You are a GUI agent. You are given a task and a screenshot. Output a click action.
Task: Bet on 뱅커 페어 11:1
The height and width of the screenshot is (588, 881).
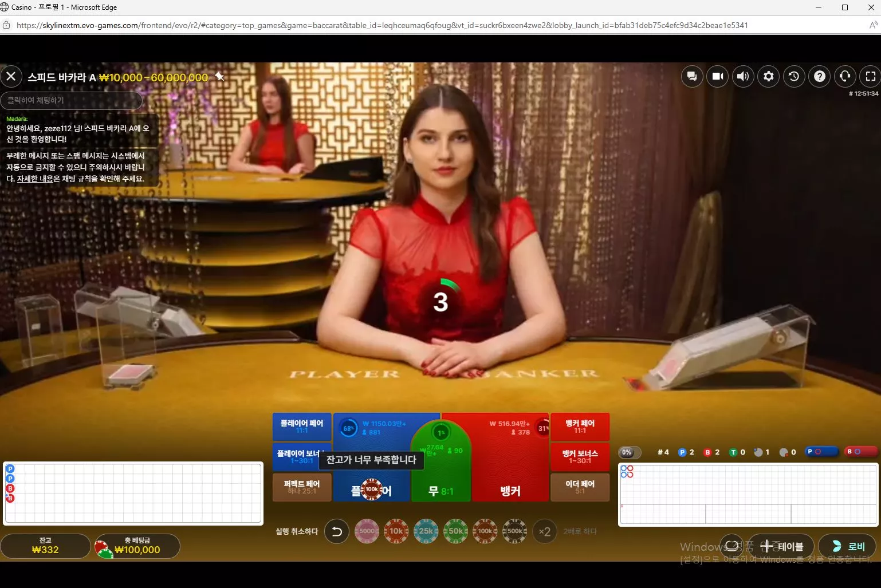click(x=580, y=427)
